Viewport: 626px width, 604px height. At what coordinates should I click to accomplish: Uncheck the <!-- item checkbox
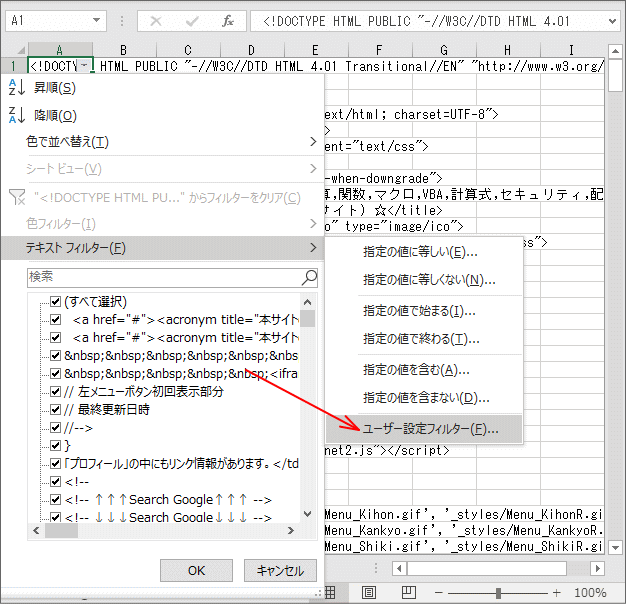[x=55, y=482]
